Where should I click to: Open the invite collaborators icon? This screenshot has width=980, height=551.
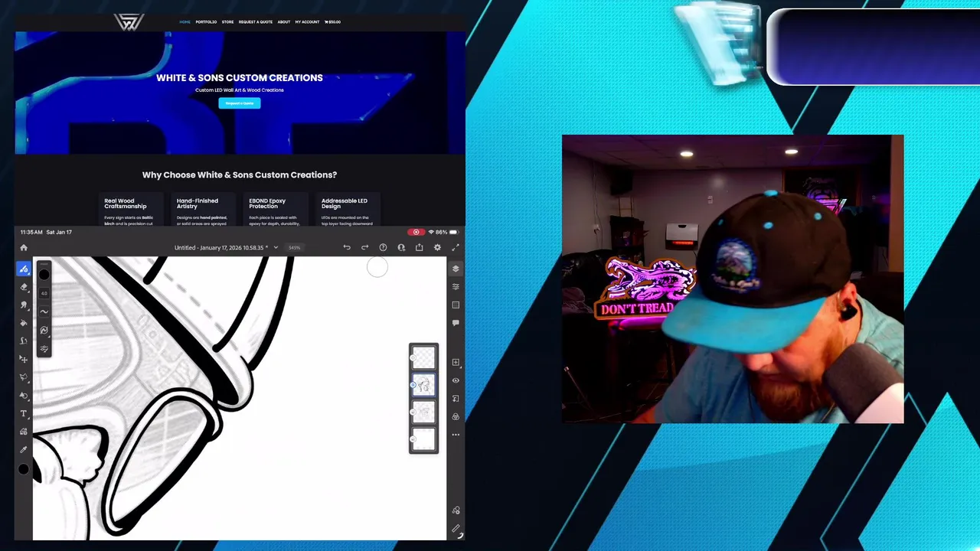(x=401, y=247)
